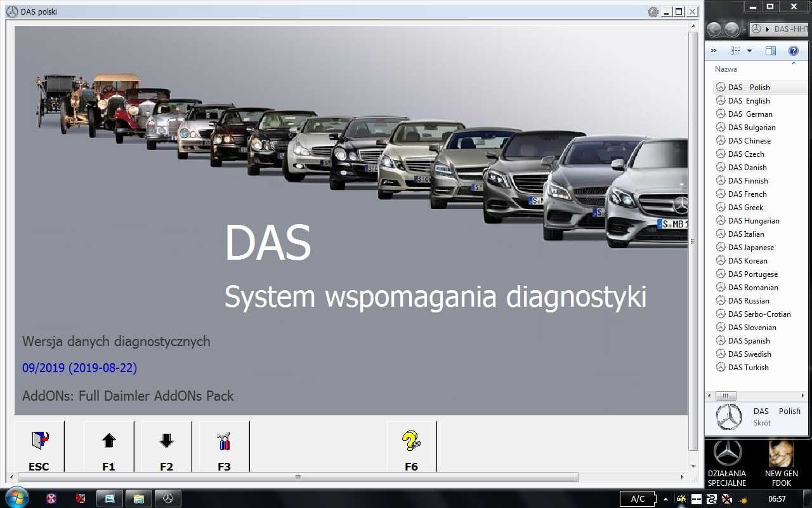
Task: Open the view options dropdown arrow
Action: click(x=749, y=51)
